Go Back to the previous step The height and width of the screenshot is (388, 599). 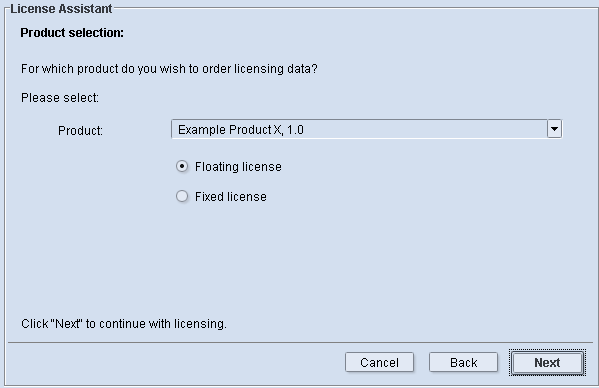463,362
